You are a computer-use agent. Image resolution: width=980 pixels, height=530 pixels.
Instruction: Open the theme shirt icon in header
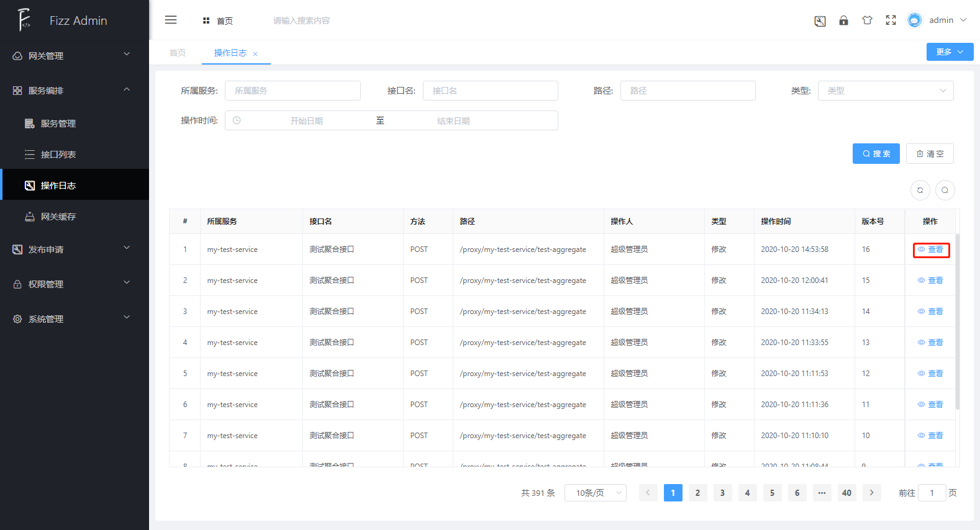(867, 20)
